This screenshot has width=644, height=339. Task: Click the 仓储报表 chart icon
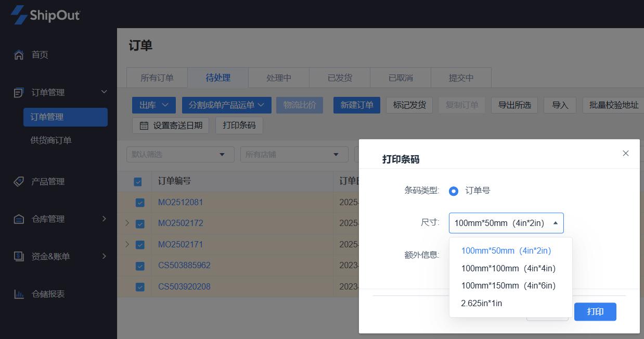tap(19, 294)
